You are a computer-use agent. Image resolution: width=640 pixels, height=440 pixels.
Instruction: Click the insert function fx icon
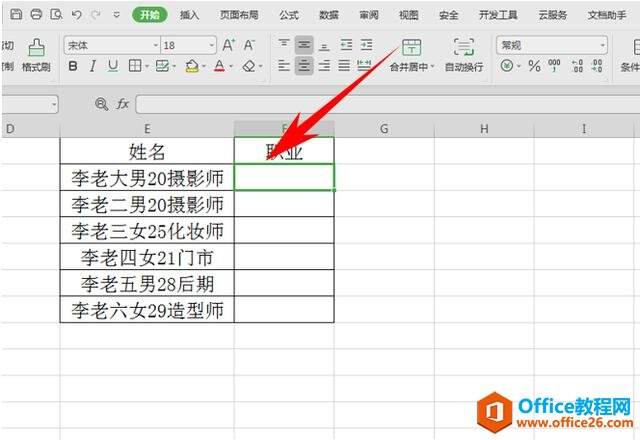point(122,104)
